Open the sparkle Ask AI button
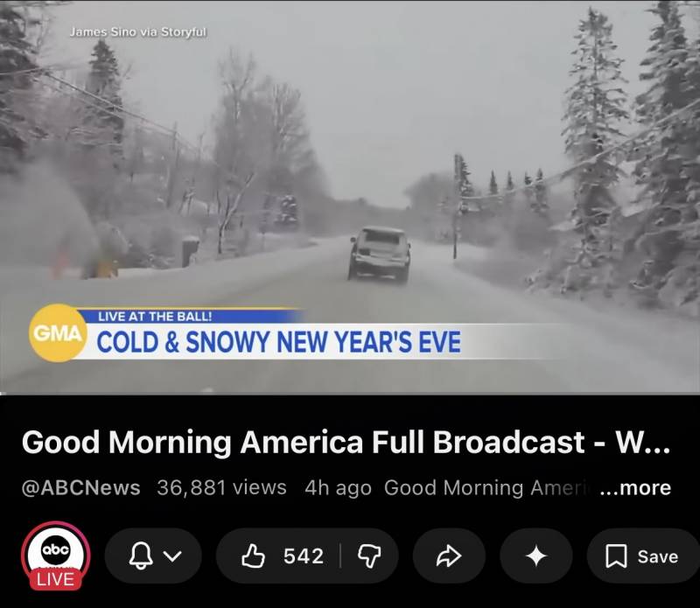The width and height of the screenshot is (700, 608). tap(536, 556)
